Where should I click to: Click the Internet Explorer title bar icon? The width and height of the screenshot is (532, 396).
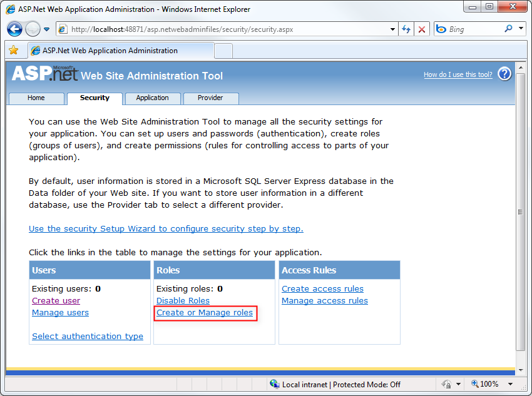coord(11,9)
